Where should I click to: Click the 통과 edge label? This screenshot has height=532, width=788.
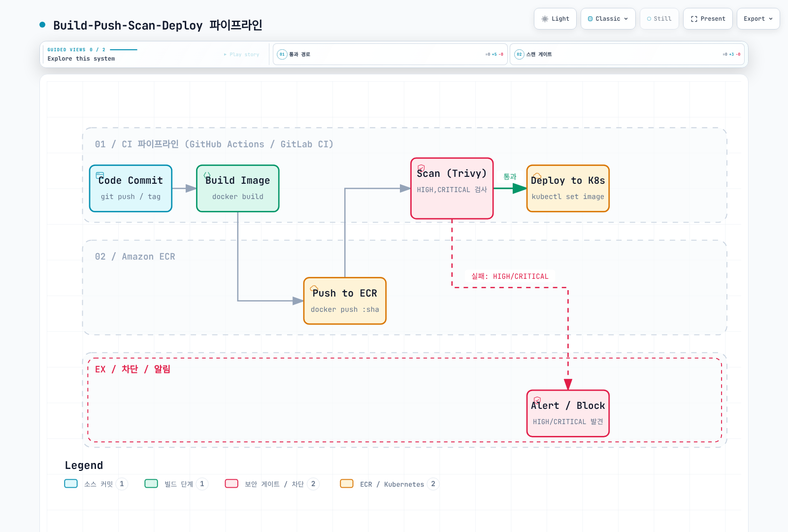click(510, 176)
